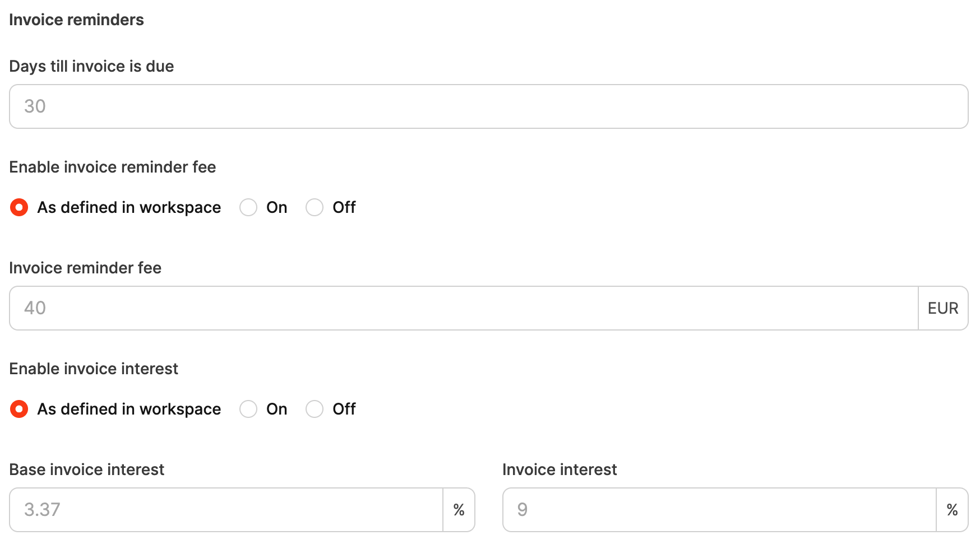Select As defined in workspace for invoice interest
Viewport: 980px width, 549px height.
pyautogui.click(x=20, y=409)
